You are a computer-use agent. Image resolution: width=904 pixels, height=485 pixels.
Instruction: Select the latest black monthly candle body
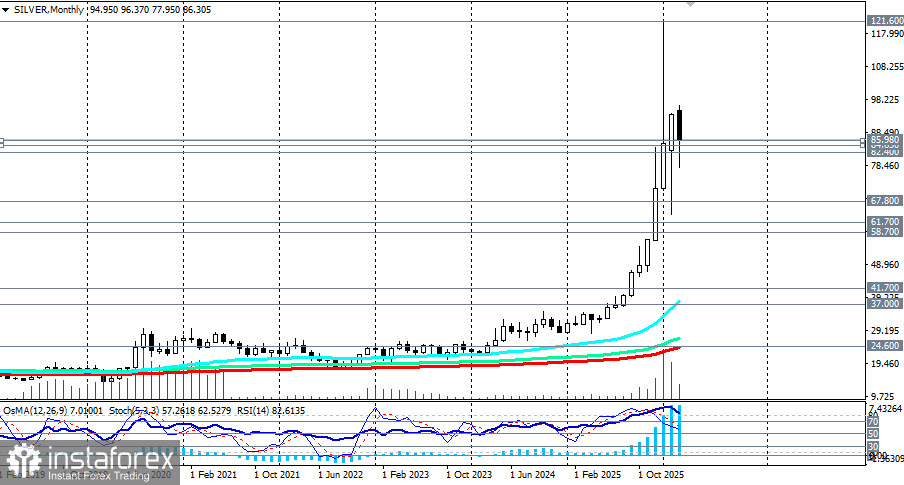click(x=680, y=125)
